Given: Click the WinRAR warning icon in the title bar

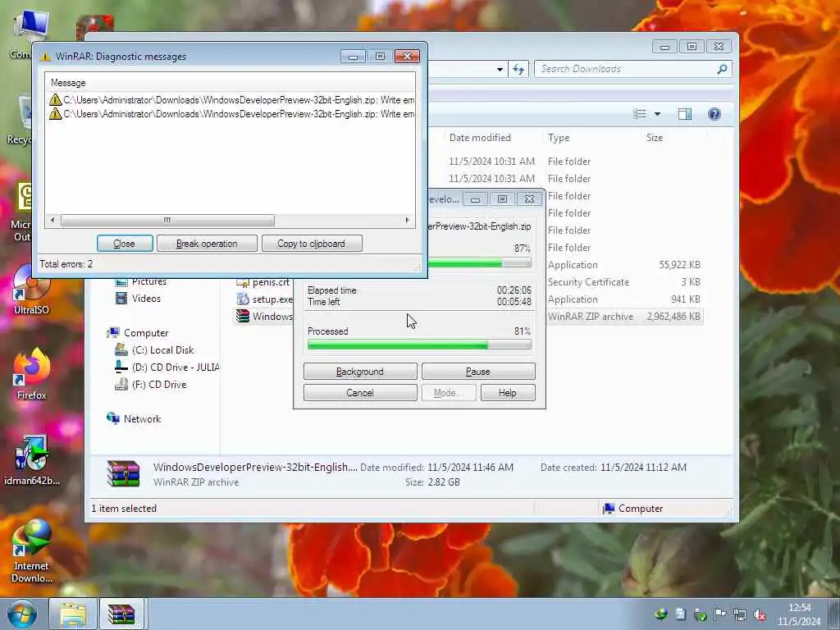Looking at the screenshot, I should (46, 57).
